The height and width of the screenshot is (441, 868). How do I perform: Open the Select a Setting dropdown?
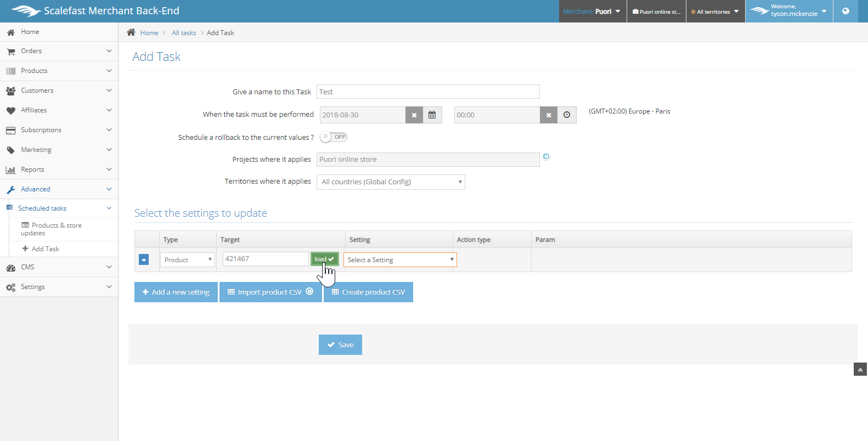click(x=400, y=260)
